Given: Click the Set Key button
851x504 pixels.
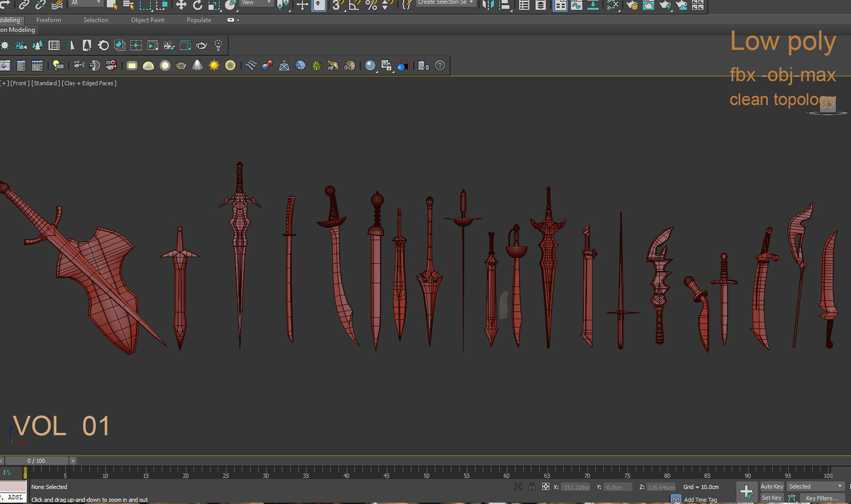Looking at the screenshot, I should [771, 497].
